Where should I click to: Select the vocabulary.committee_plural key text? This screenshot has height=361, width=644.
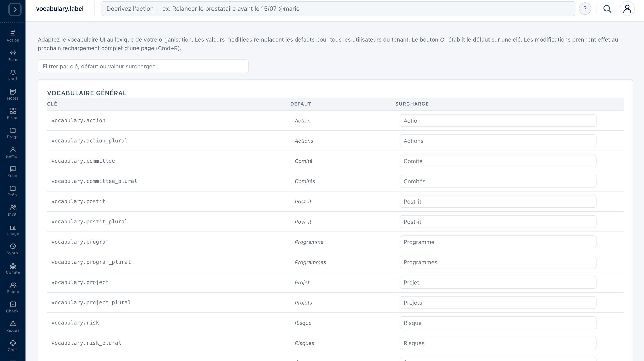click(94, 181)
